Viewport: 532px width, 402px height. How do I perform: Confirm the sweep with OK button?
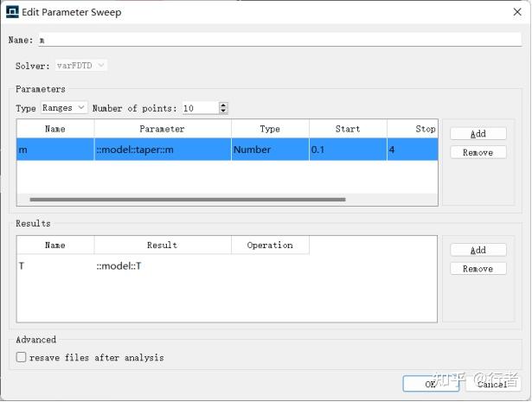tap(430, 384)
